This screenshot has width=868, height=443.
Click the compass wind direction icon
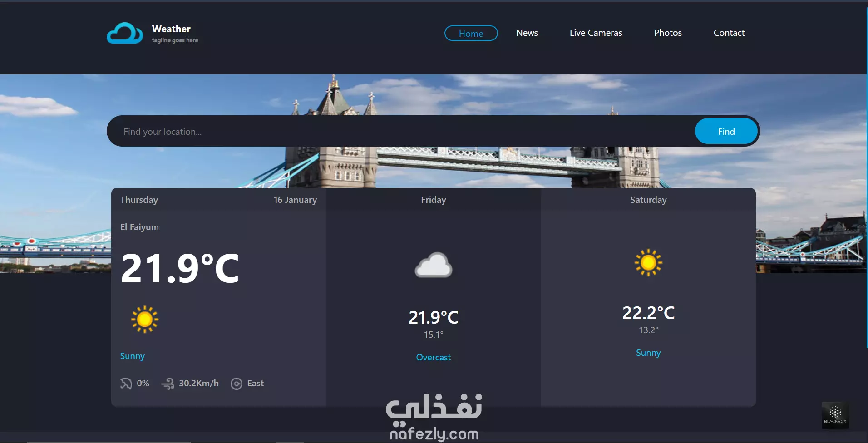(237, 384)
